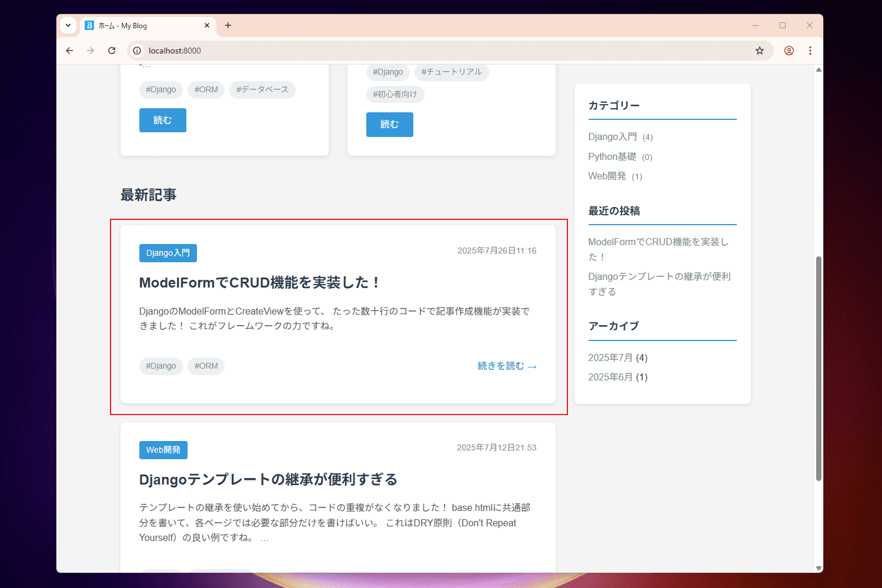
Task: Select the #チュートリアル tag
Action: coord(452,72)
